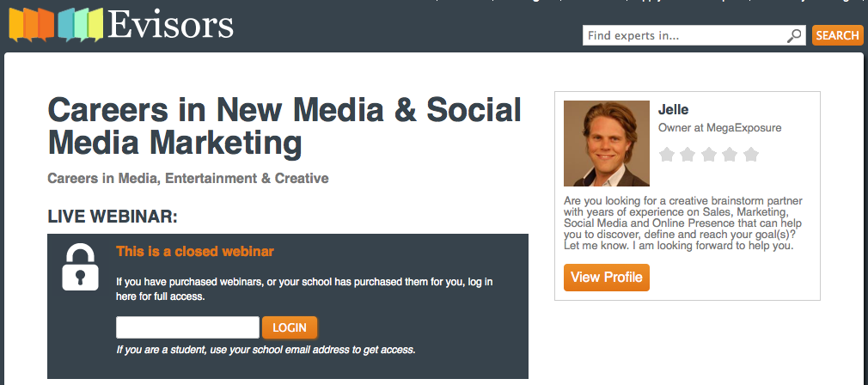This screenshot has width=868, height=385.
Task: Click the school email input field
Action: pyautogui.click(x=187, y=327)
